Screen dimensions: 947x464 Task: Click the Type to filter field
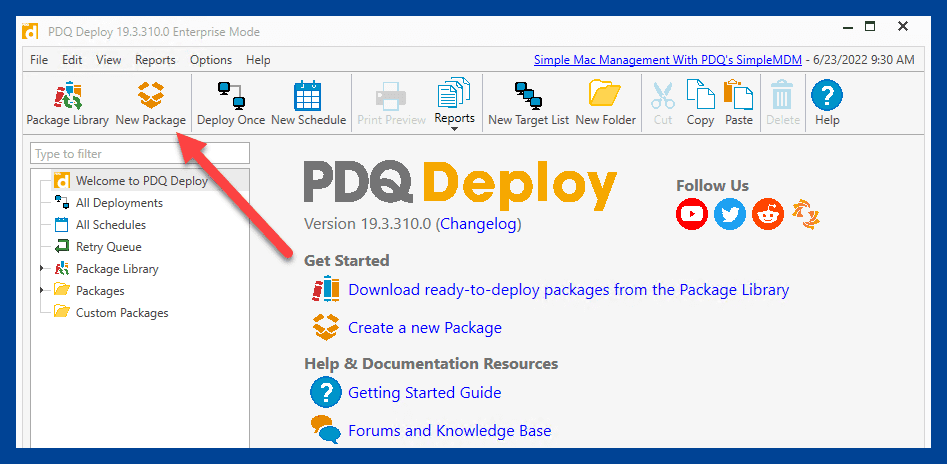click(140, 153)
